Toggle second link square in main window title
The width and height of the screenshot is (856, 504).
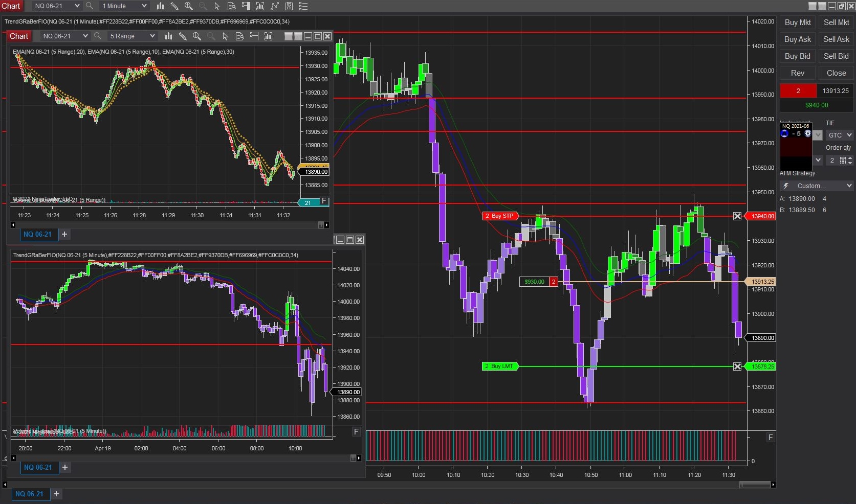point(822,6)
